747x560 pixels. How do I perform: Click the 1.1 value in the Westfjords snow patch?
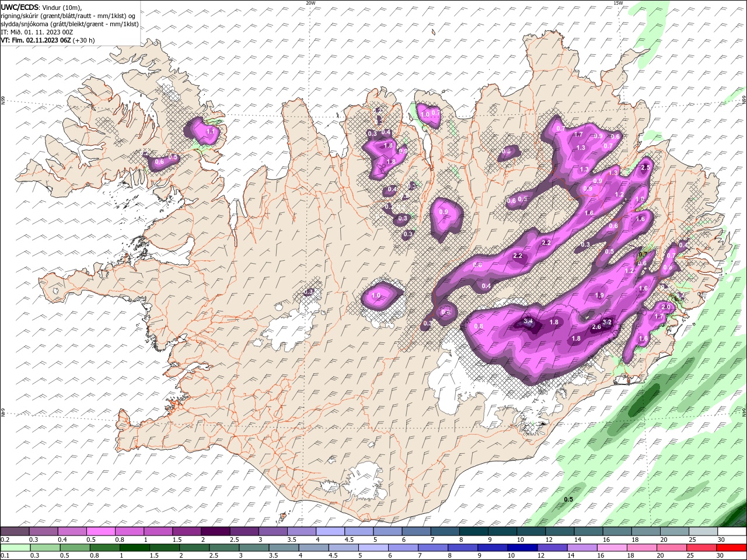211,132
